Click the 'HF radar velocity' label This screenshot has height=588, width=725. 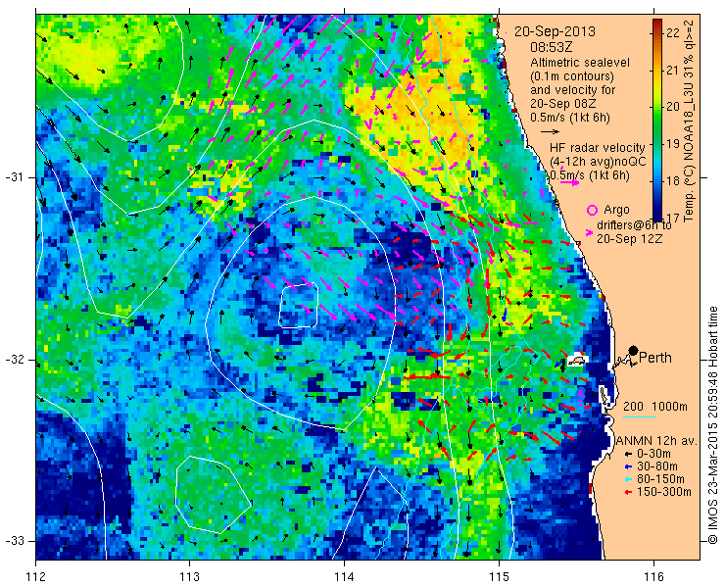(597, 148)
